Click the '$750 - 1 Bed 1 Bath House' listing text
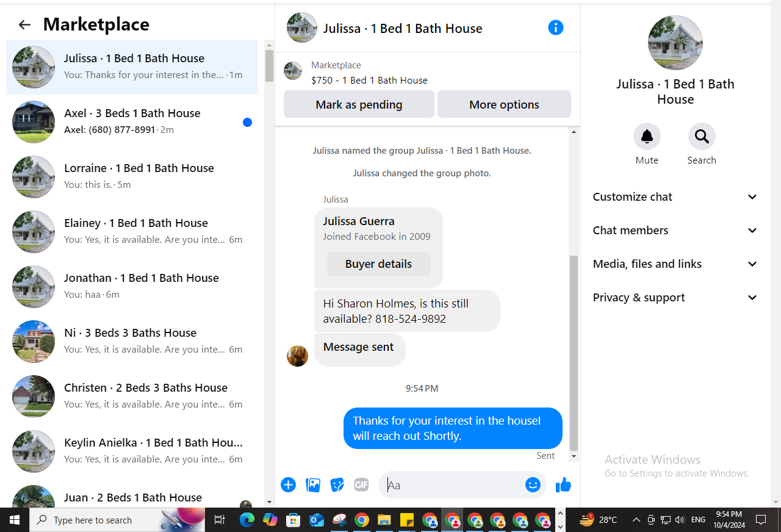781x532 pixels. 369,80
